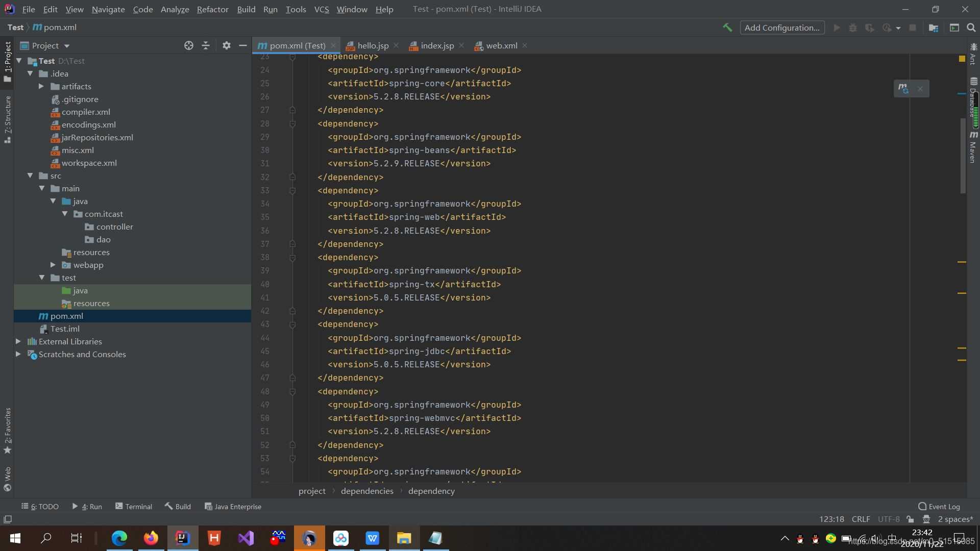Open the VCS menu item
The image size is (980, 551).
pyautogui.click(x=322, y=9)
